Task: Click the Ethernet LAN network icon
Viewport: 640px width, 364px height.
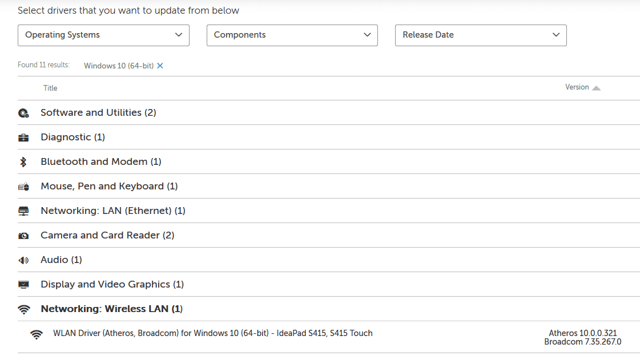Action: click(x=23, y=211)
